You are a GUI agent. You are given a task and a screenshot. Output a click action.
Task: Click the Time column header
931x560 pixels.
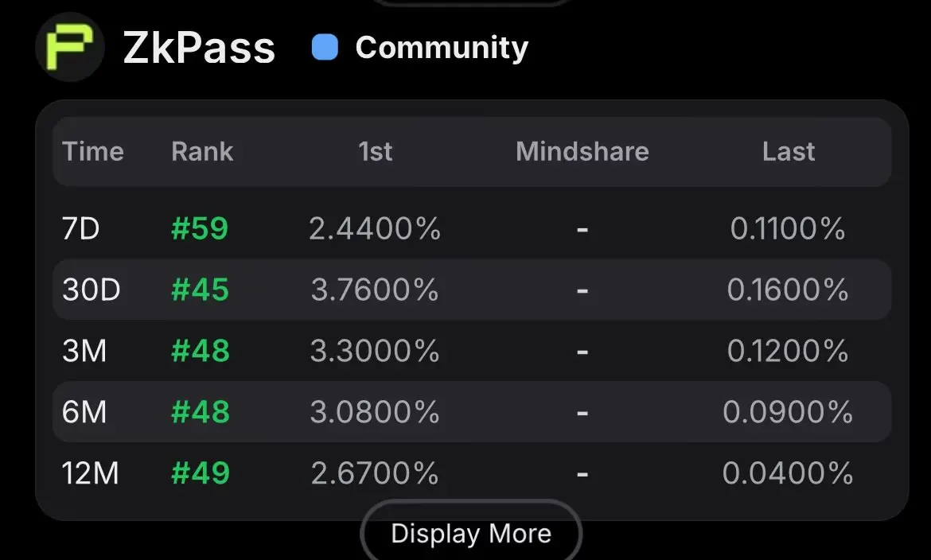(x=93, y=151)
